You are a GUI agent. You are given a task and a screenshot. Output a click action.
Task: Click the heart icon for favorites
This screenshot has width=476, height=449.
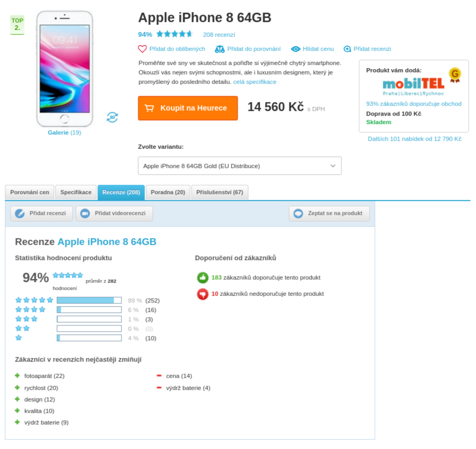click(x=142, y=49)
